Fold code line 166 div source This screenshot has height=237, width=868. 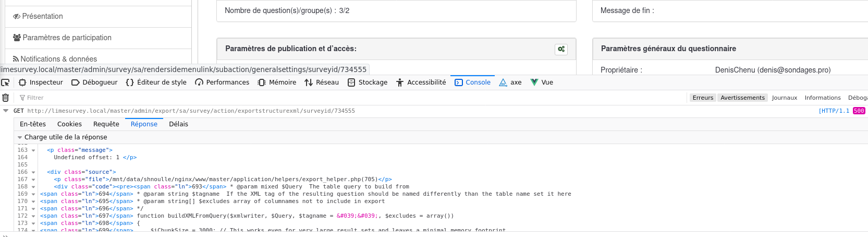point(33,172)
